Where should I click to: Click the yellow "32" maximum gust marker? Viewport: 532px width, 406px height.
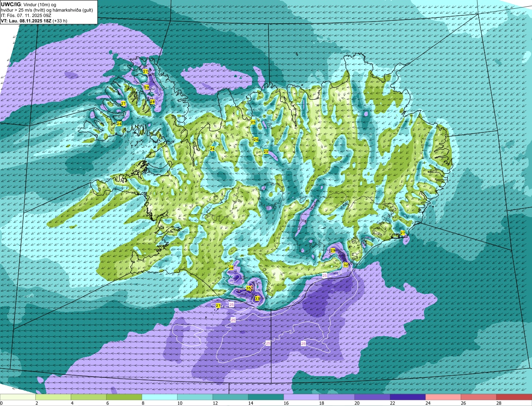[x=346, y=264]
